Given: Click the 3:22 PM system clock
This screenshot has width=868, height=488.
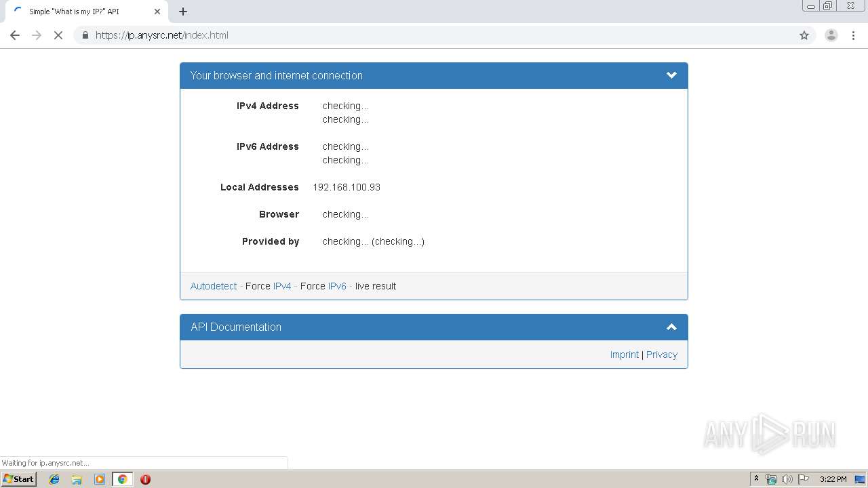Looking at the screenshot, I should point(833,479).
